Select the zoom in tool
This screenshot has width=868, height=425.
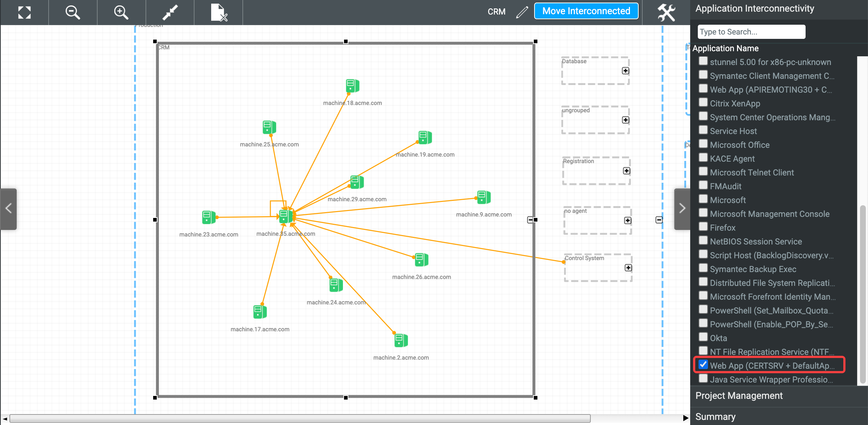tap(121, 12)
